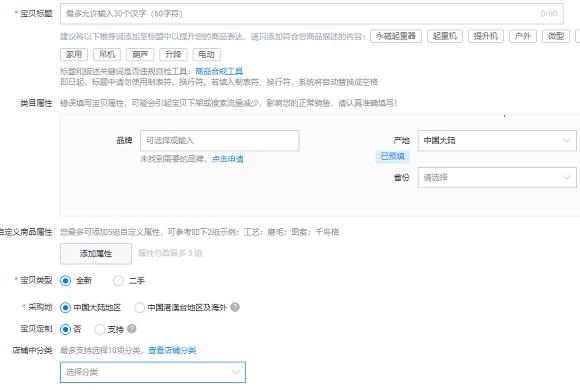Viewport: 580px width, 390px height.
Task: Add suggested keyword 电动
Action: pyautogui.click(x=206, y=54)
